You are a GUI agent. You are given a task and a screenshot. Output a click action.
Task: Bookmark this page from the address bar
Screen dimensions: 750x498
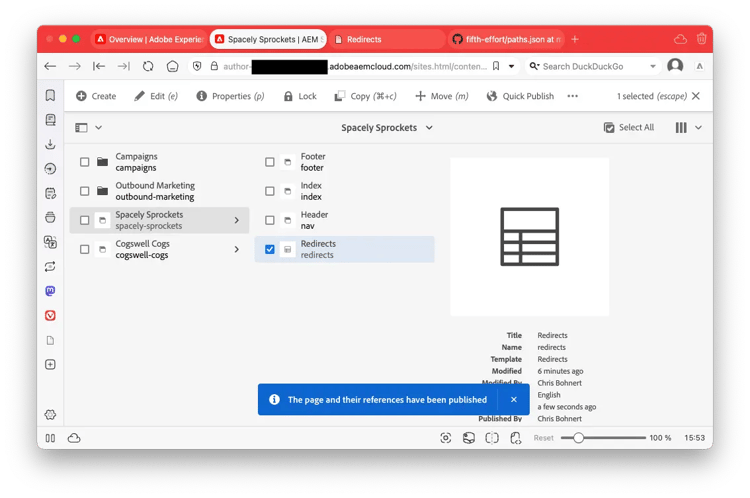[496, 66]
